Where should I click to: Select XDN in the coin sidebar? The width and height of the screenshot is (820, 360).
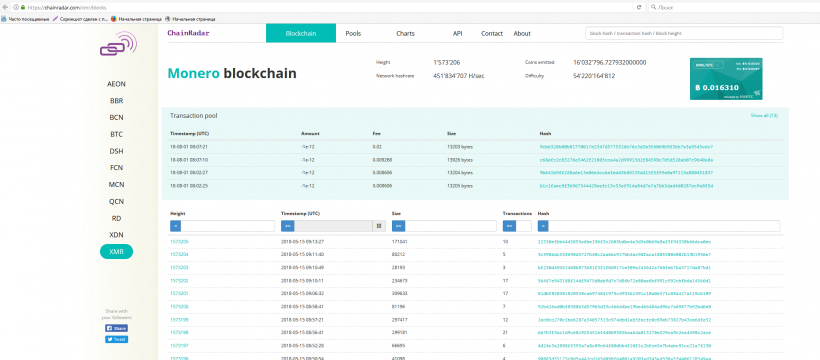[116, 234]
